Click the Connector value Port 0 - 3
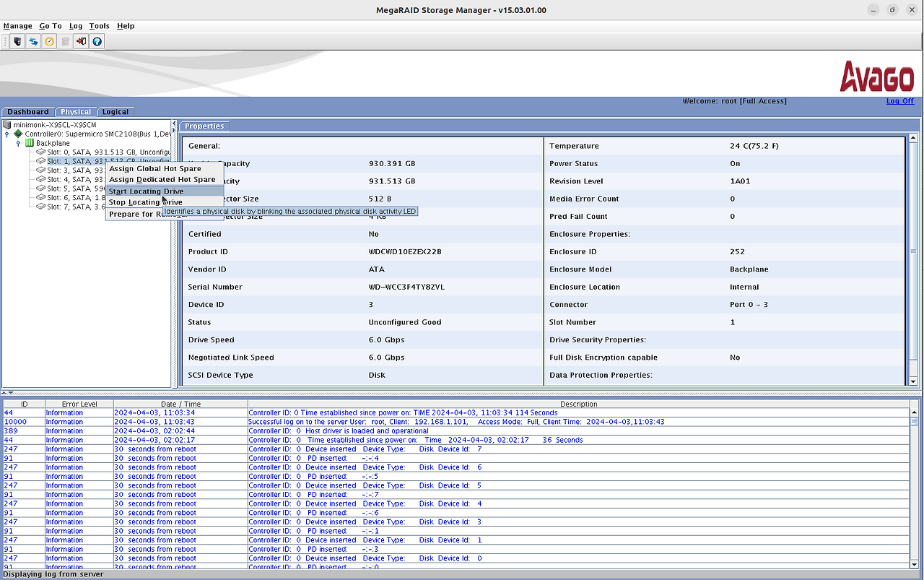This screenshot has height=580, width=924. pyautogui.click(x=749, y=305)
